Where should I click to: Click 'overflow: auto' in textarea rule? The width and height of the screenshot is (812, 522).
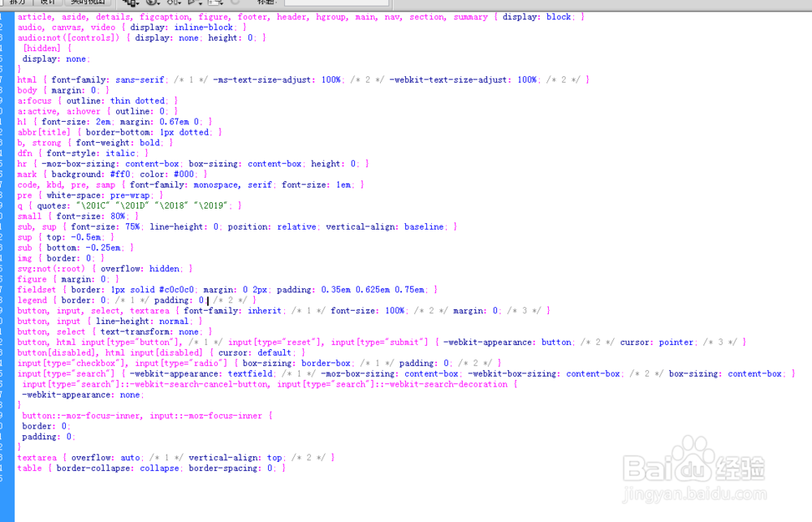coord(106,457)
